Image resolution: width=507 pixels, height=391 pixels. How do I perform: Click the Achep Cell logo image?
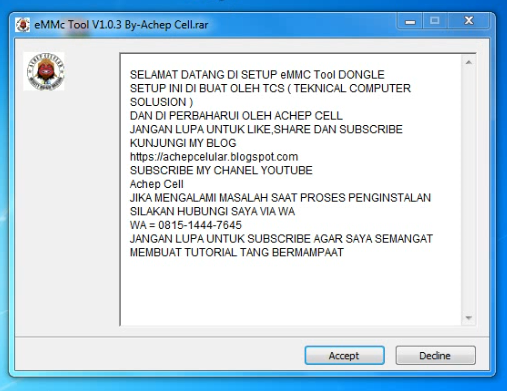(44, 71)
